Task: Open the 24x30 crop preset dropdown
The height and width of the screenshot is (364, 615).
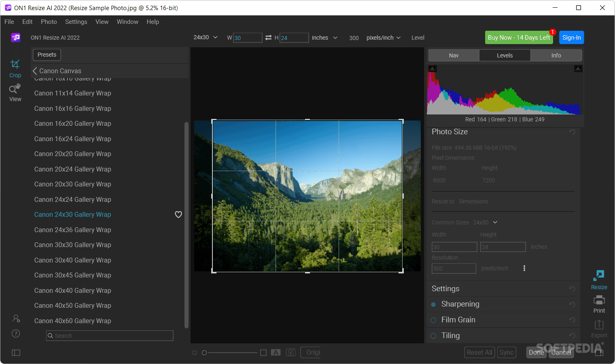Action: point(206,37)
